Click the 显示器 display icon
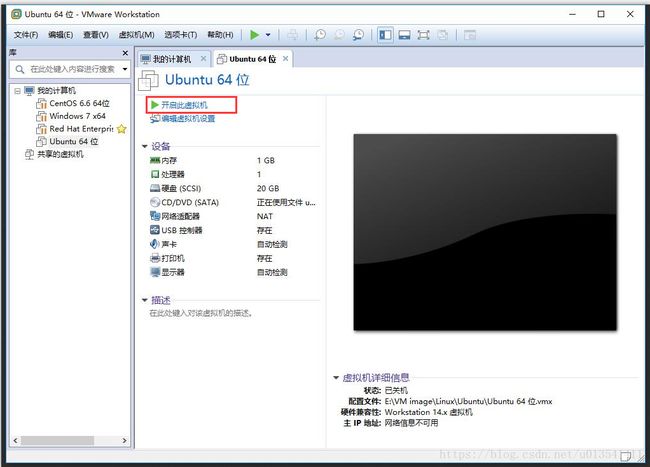Image resolution: width=650 pixels, height=467 pixels. coord(155,272)
